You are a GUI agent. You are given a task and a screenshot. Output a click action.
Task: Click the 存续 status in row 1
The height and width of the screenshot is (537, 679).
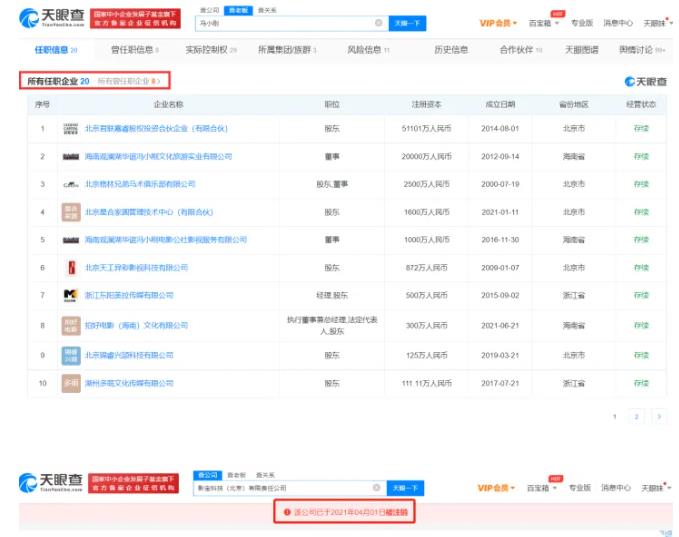tap(641, 129)
